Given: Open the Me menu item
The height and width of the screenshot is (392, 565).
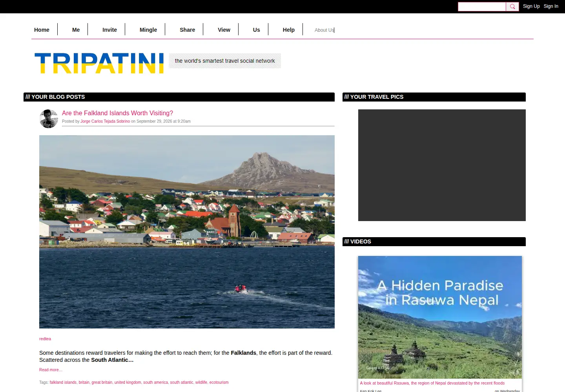Looking at the screenshot, I should coord(76,30).
